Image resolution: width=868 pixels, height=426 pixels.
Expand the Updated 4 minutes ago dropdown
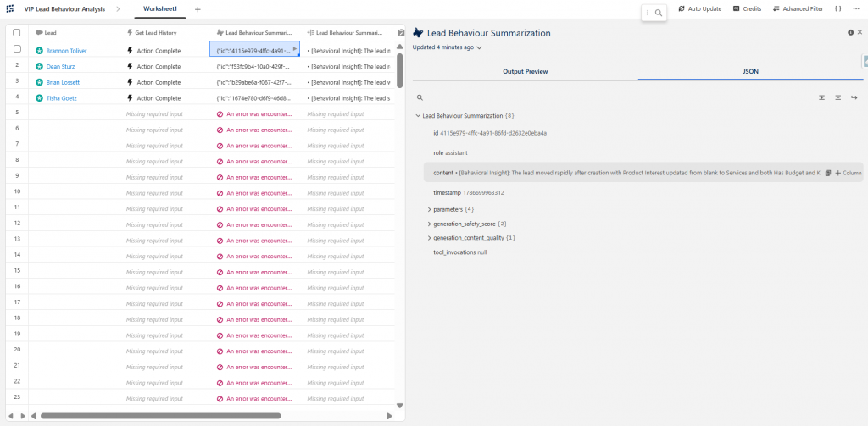[448, 47]
